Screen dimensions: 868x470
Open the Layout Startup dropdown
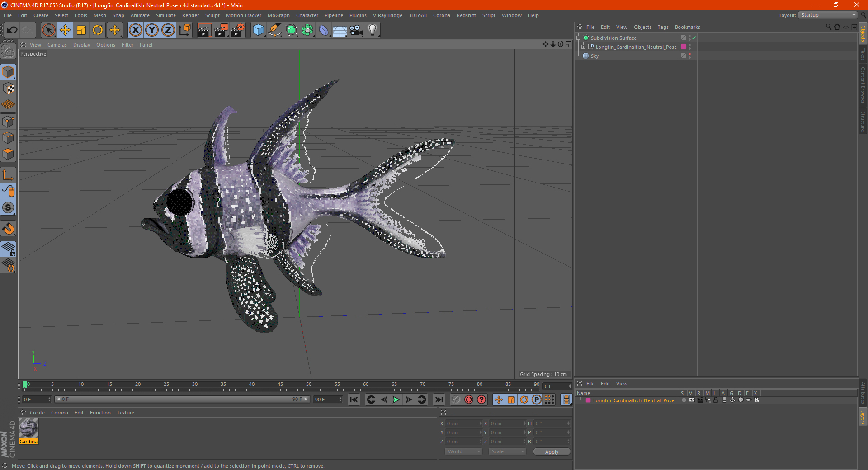click(828, 15)
